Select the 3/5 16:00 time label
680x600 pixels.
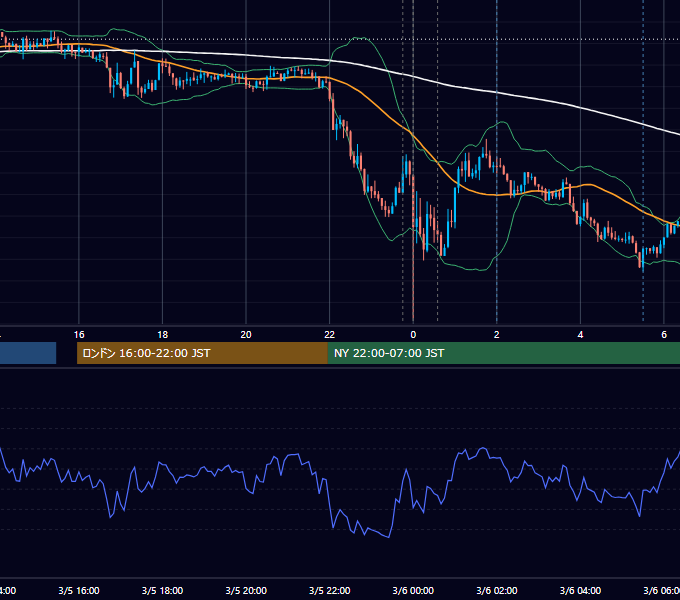tap(79, 590)
